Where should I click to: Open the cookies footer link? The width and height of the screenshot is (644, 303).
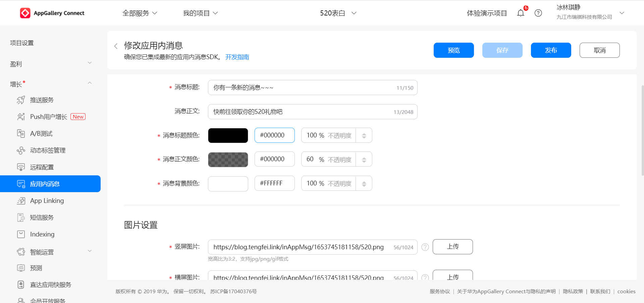click(x=627, y=291)
